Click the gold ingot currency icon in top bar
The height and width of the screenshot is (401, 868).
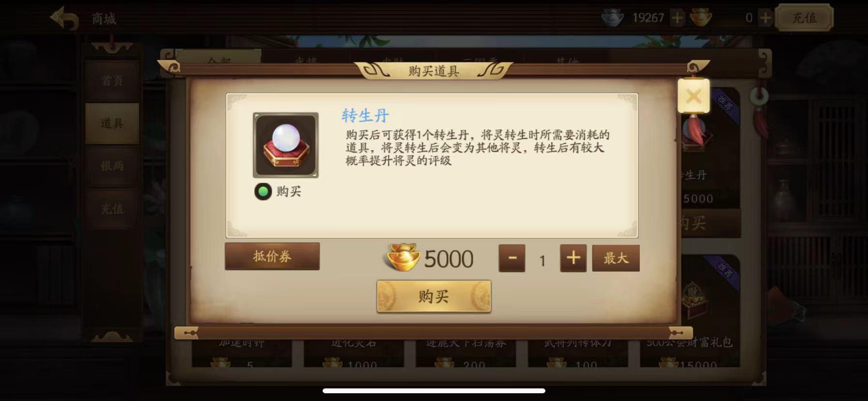tap(700, 18)
